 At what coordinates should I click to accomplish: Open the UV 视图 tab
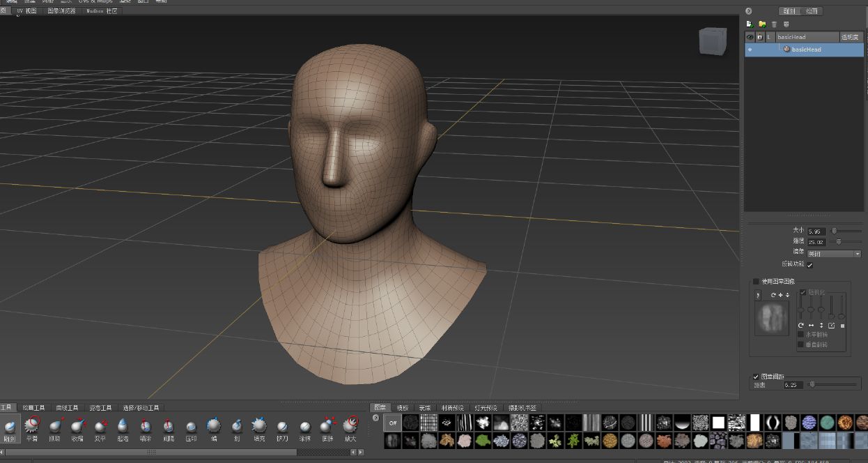[x=26, y=11]
